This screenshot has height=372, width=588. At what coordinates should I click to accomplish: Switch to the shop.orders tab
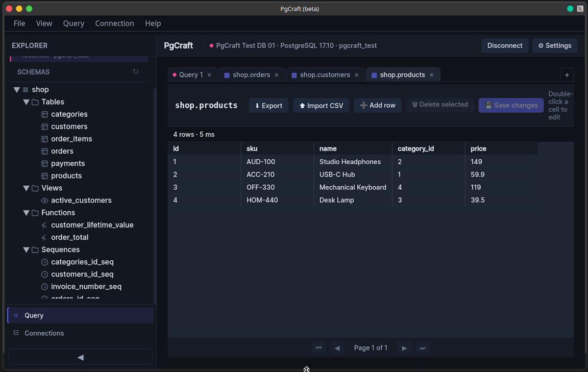[x=251, y=75]
